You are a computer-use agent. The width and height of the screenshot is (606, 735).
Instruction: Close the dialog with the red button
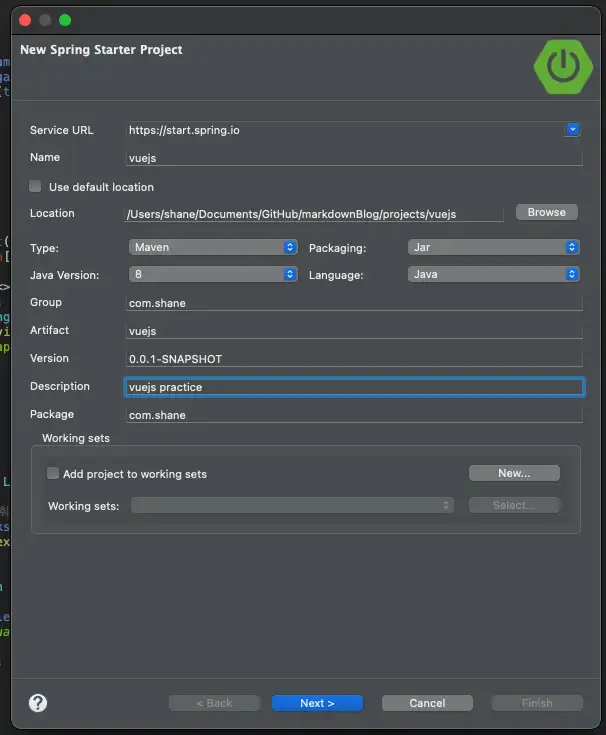[25, 20]
